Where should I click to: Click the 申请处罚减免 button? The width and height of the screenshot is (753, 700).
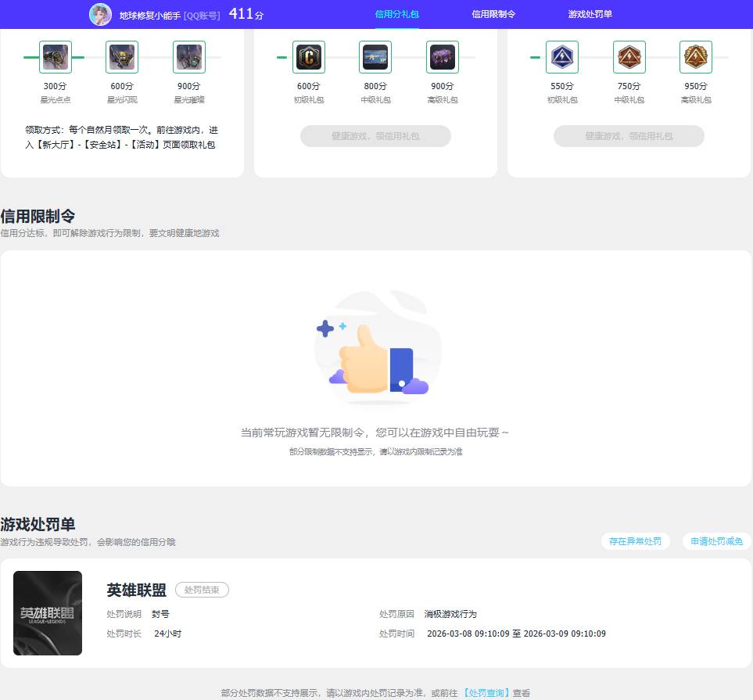716,541
